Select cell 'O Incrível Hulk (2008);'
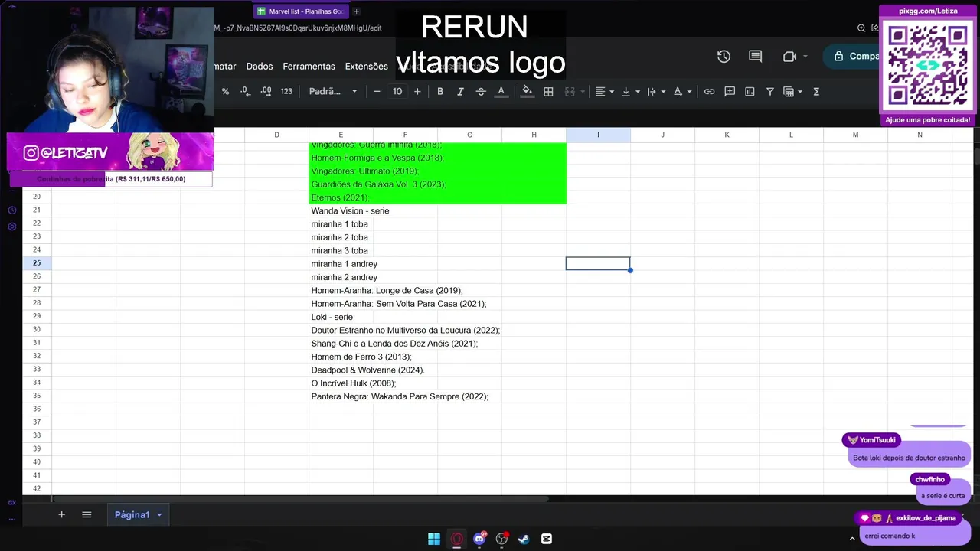980x551 pixels. click(354, 383)
